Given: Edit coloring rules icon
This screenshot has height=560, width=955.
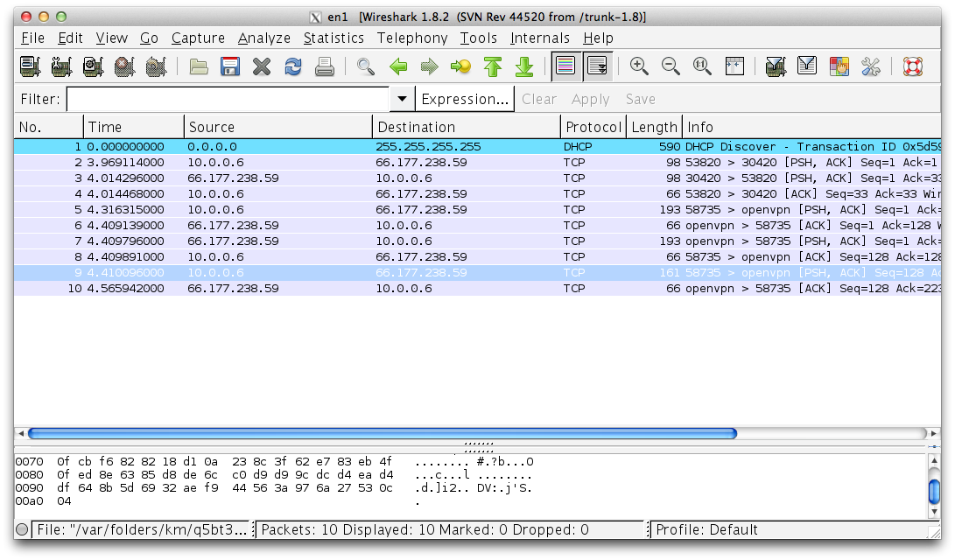Looking at the screenshot, I should pyautogui.click(x=839, y=66).
